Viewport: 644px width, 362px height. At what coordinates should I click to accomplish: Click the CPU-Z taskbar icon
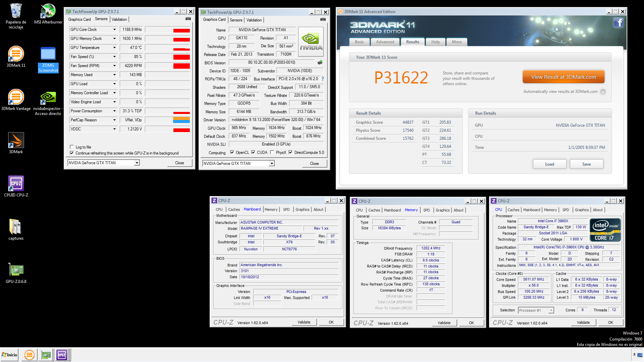pyautogui.click(x=62, y=355)
